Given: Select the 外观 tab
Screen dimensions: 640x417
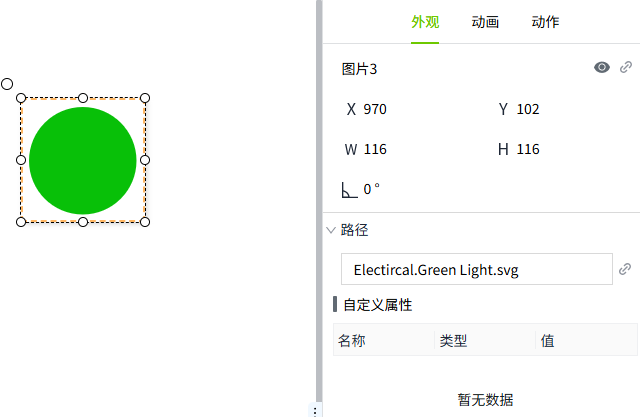Looking at the screenshot, I should 425,22.
